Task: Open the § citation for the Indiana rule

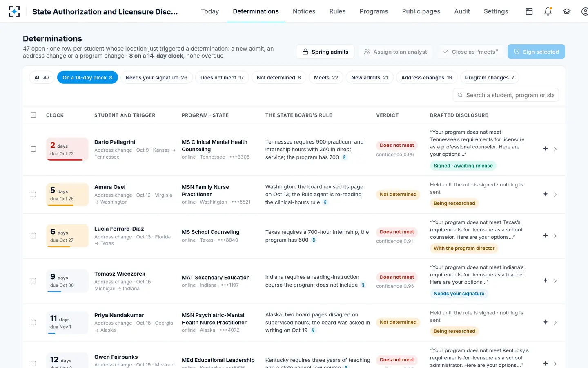Action: [363, 285]
